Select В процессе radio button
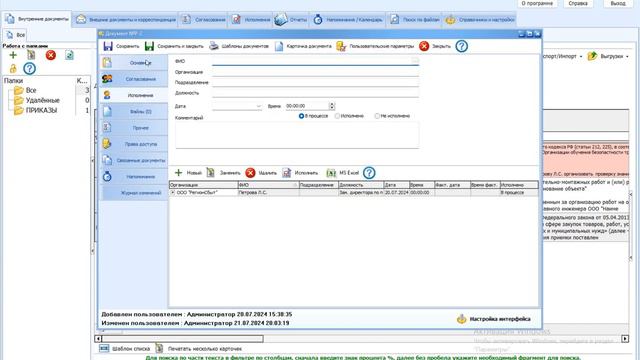 coord(301,116)
